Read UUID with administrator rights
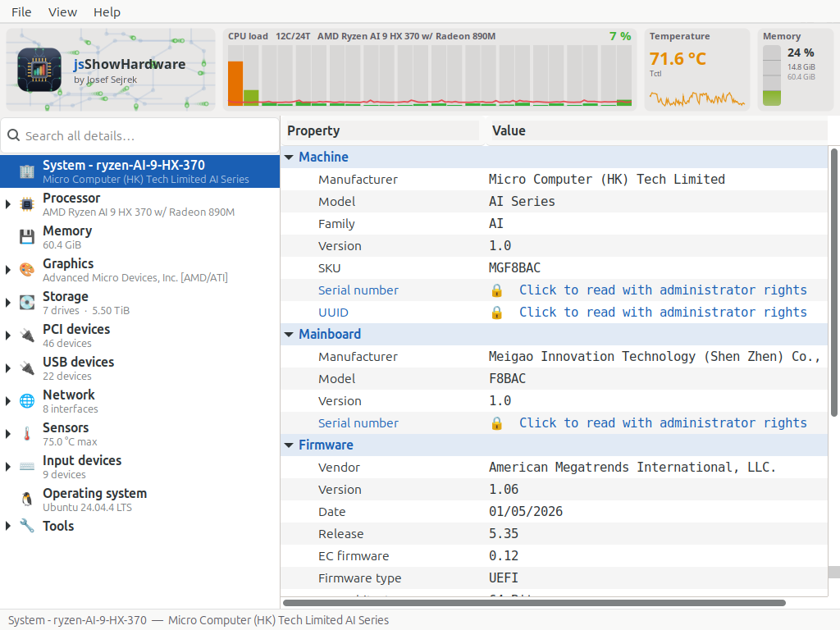 [x=663, y=313]
